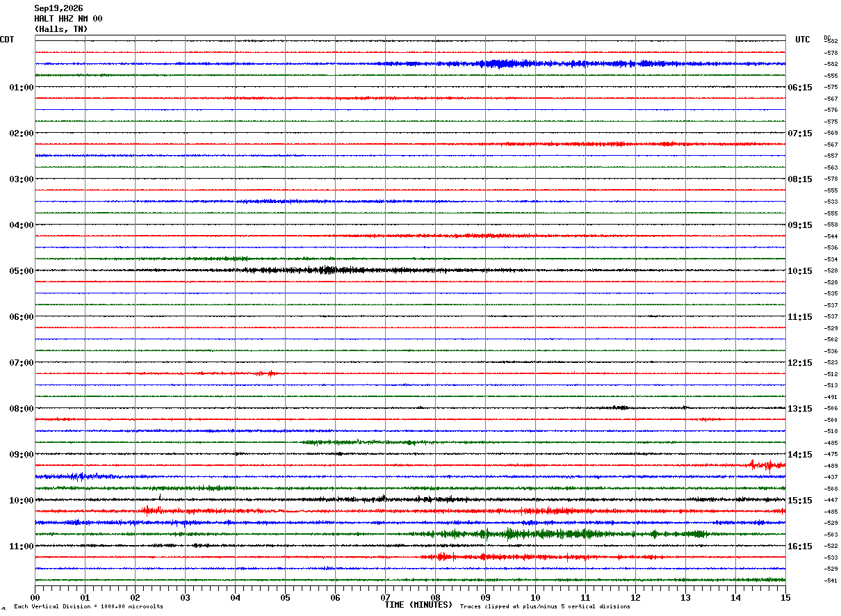Select minute 15 on the bottom axis
Viewport: 841px width, 616px height.
785,597
